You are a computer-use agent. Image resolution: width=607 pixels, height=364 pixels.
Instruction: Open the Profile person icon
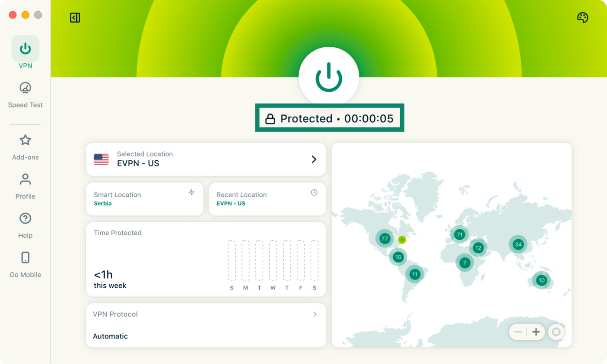coord(25,179)
